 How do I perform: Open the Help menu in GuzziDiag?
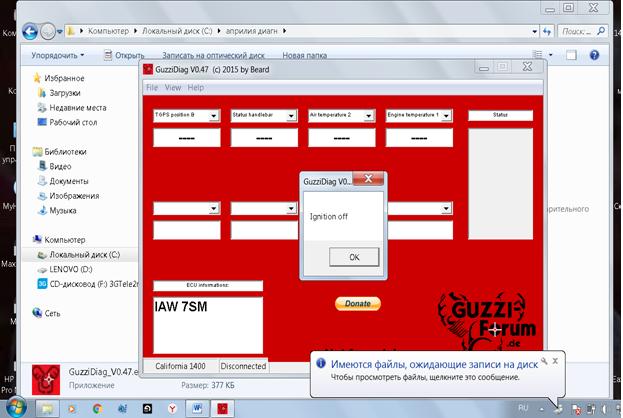point(195,87)
